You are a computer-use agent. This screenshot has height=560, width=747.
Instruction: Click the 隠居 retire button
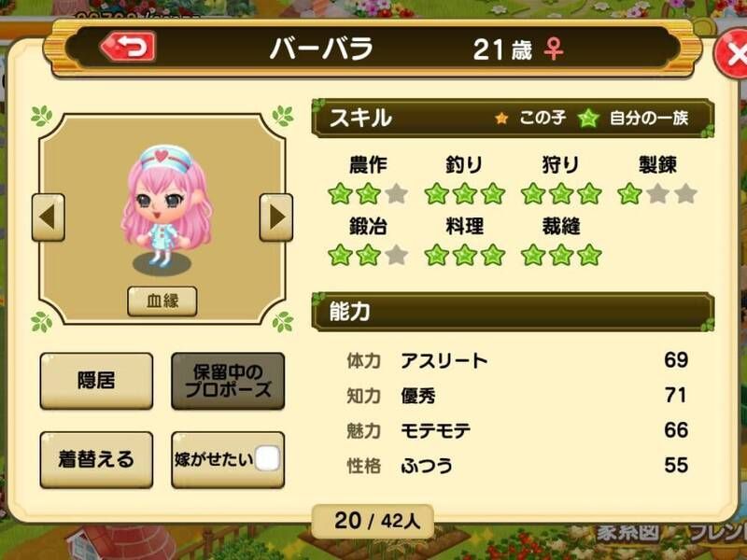pyautogui.click(x=97, y=381)
